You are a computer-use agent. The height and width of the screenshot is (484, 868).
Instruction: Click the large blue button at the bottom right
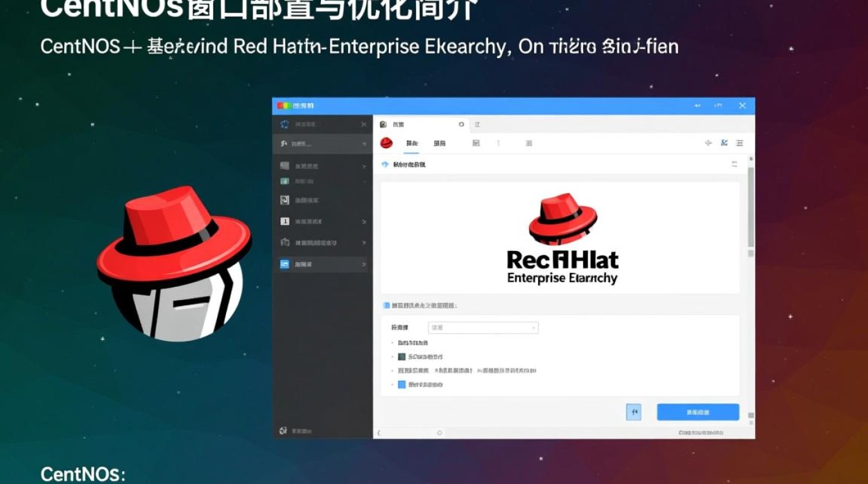pyautogui.click(x=698, y=412)
